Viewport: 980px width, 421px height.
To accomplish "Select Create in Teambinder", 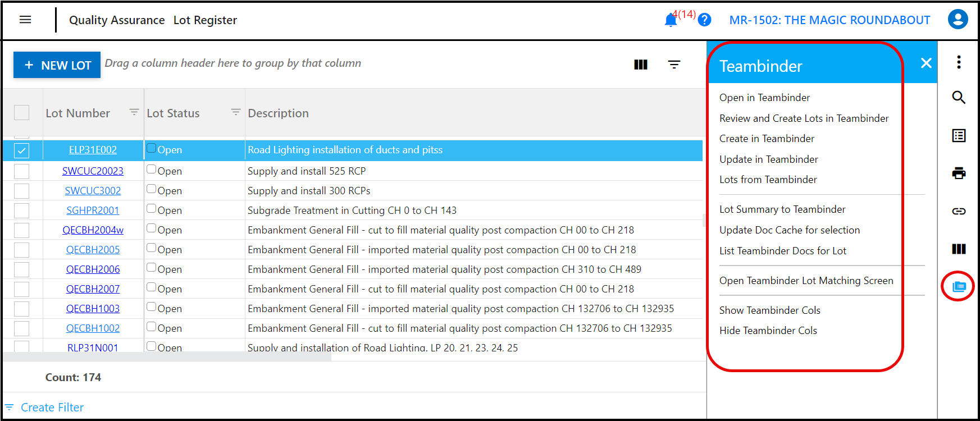I will click(x=767, y=139).
